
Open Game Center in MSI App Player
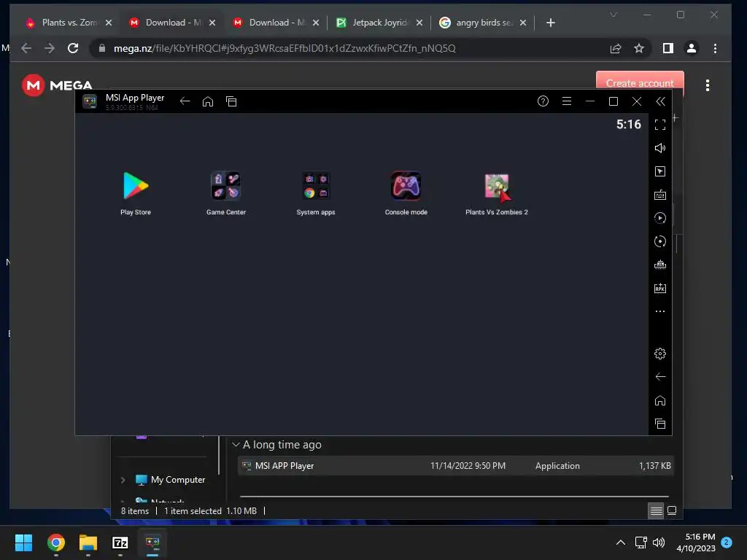pos(226,186)
